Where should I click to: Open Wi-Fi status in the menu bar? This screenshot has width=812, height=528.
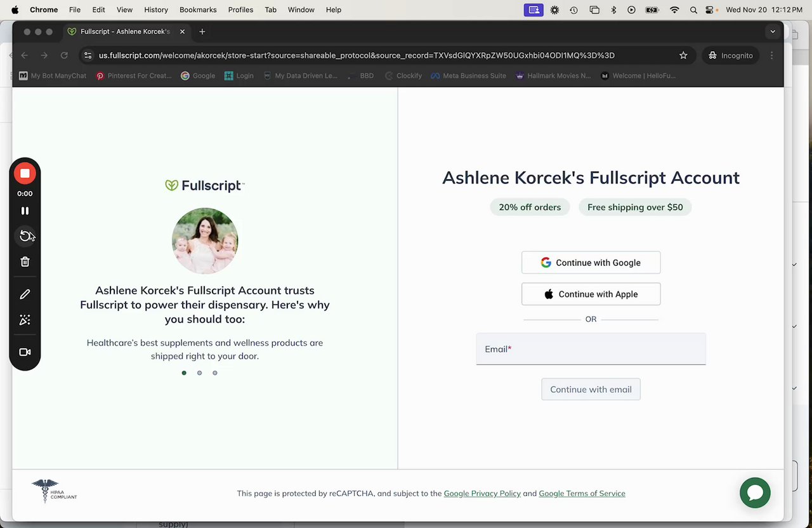pyautogui.click(x=674, y=10)
